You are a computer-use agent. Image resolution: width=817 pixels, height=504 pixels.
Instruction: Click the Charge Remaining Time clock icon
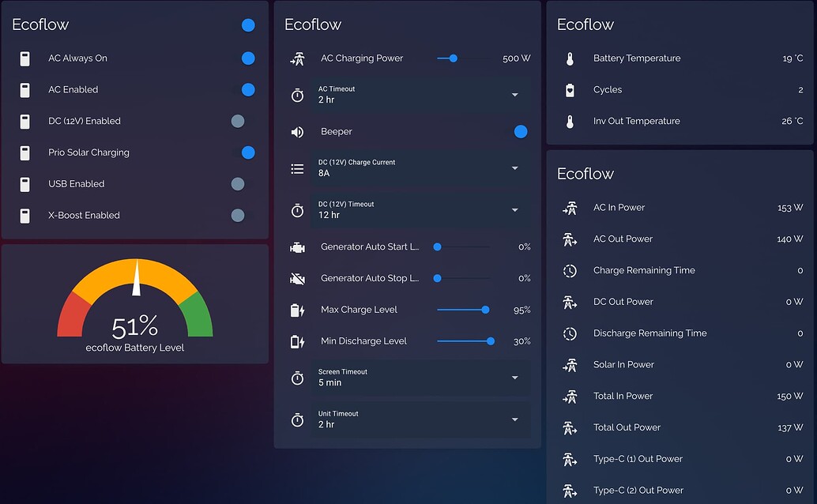pyautogui.click(x=570, y=270)
